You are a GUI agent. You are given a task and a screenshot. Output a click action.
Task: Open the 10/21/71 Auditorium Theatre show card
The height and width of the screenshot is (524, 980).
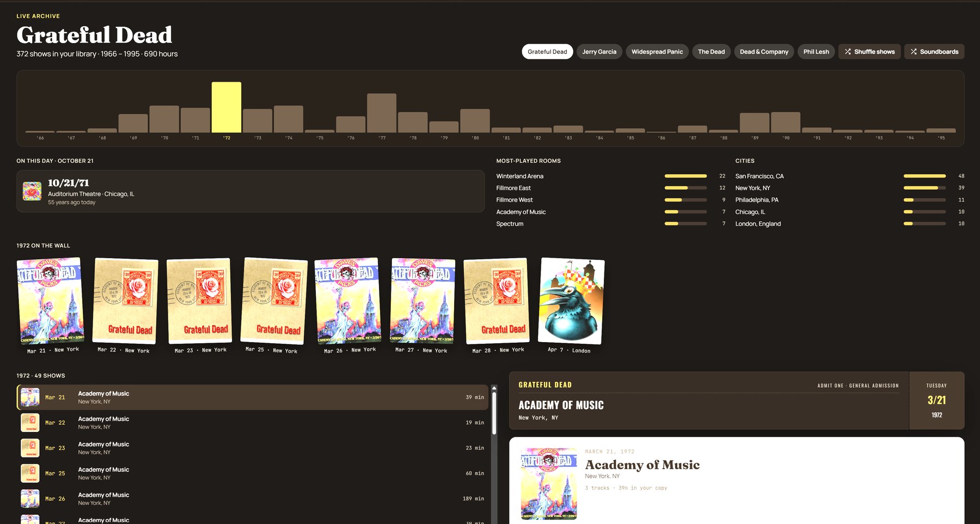(x=250, y=191)
